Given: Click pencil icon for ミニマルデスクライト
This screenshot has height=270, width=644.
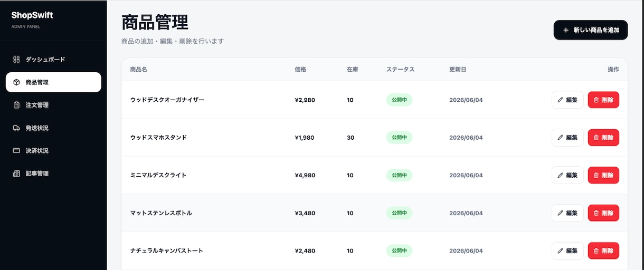Looking at the screenshot, I should (x=561, y=175).
